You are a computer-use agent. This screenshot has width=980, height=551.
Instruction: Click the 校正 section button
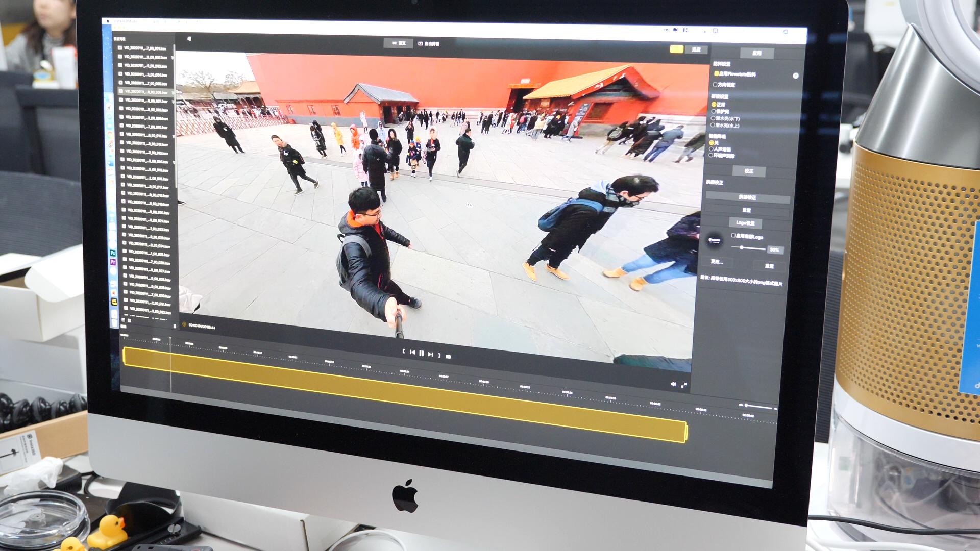click(749, 171)
